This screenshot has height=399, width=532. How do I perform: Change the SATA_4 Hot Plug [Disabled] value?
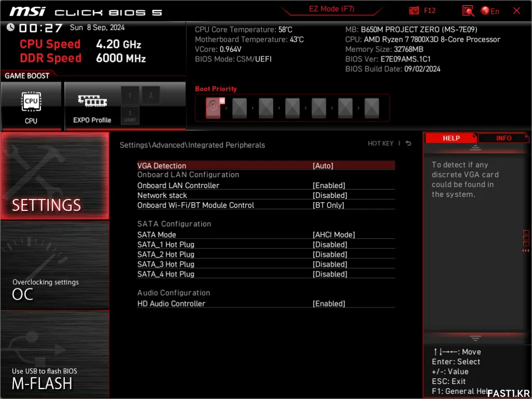330,274
